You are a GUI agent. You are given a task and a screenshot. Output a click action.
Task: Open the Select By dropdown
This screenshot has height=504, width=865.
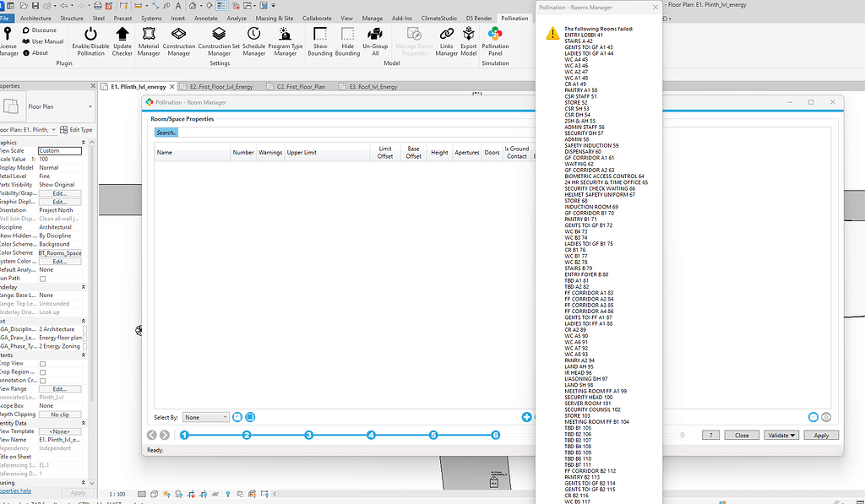(x=205, y=417)
